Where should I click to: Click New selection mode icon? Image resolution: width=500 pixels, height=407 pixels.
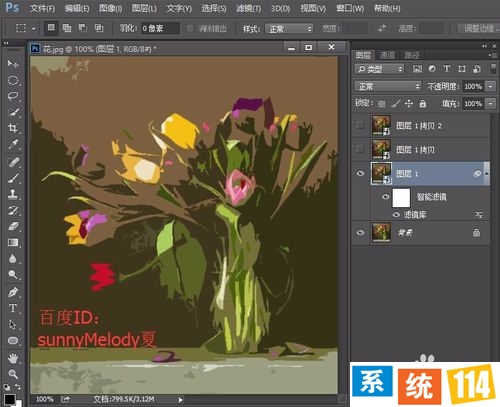(51, 28)
